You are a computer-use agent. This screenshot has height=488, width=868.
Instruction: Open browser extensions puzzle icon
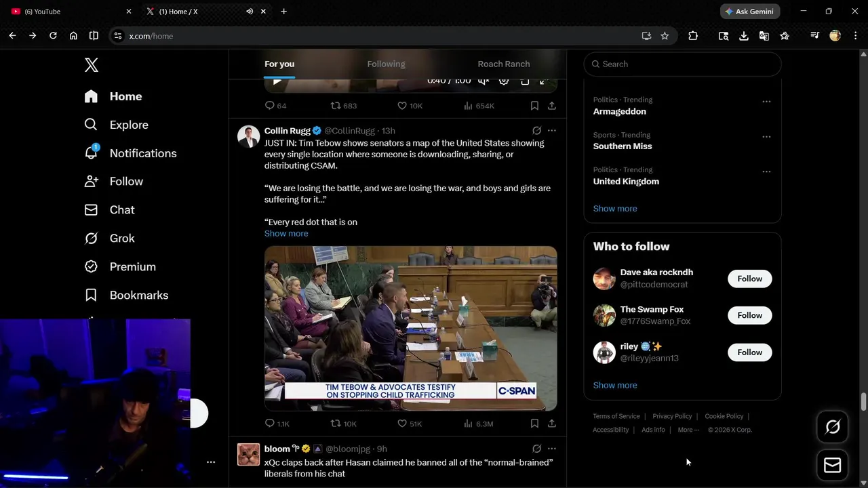pos(693,36)
